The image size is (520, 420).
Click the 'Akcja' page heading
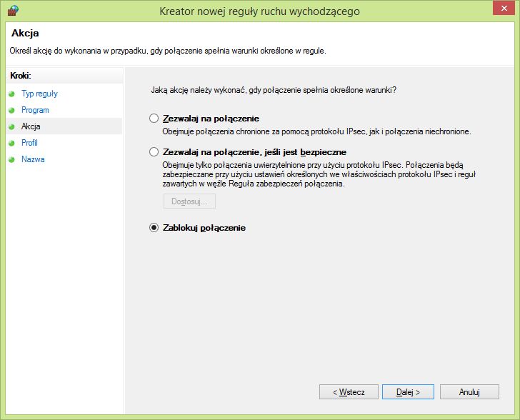coord(25,33)
